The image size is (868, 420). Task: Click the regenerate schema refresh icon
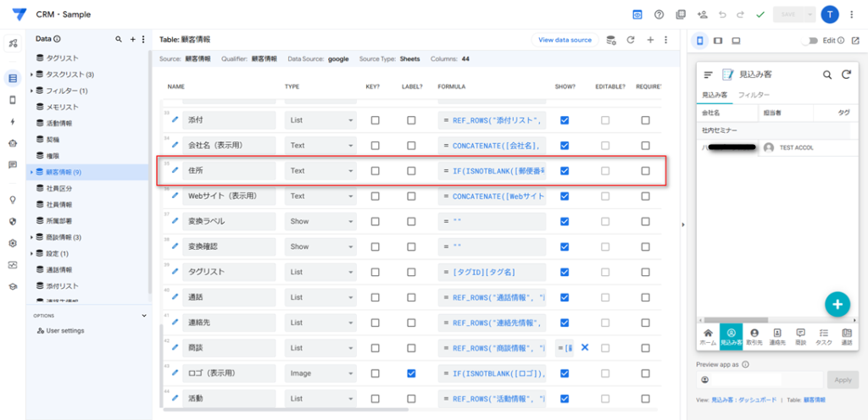coord(631,40)
